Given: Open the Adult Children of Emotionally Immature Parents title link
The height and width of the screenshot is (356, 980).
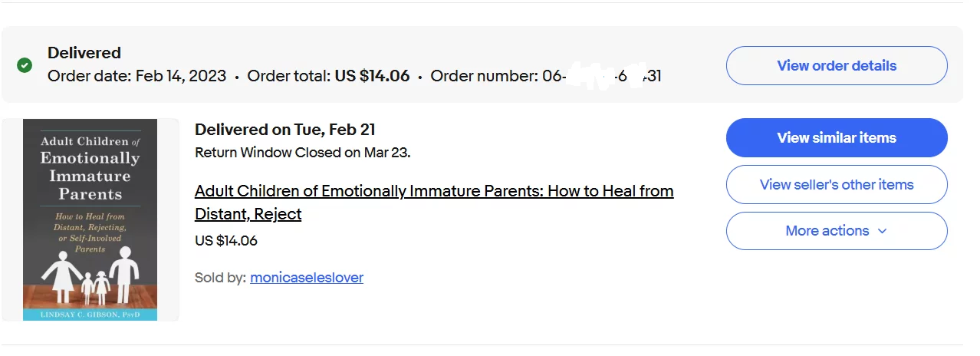Looking at the screenshot, I should point(434,202).
